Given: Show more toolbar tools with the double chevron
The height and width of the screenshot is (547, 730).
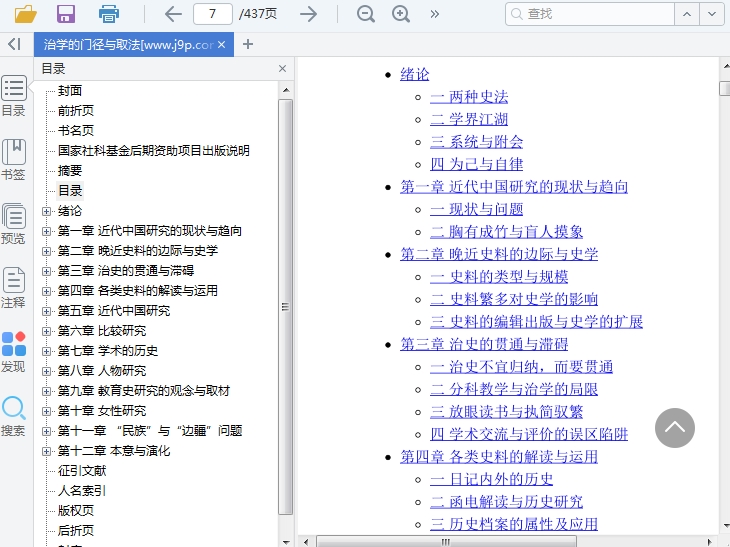Looking at the screenshot, I should pyautogui.click(x=434, y=14).
